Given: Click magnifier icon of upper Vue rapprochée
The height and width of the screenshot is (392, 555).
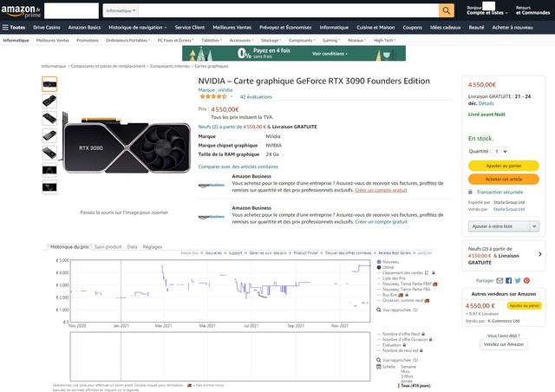Looking at the screenshot, I should 378,310.
